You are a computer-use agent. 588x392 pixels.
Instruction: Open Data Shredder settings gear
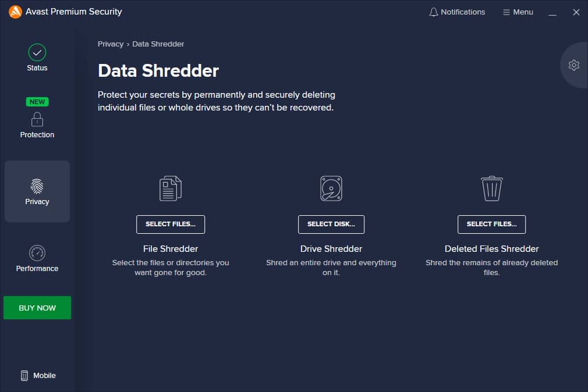574,65
